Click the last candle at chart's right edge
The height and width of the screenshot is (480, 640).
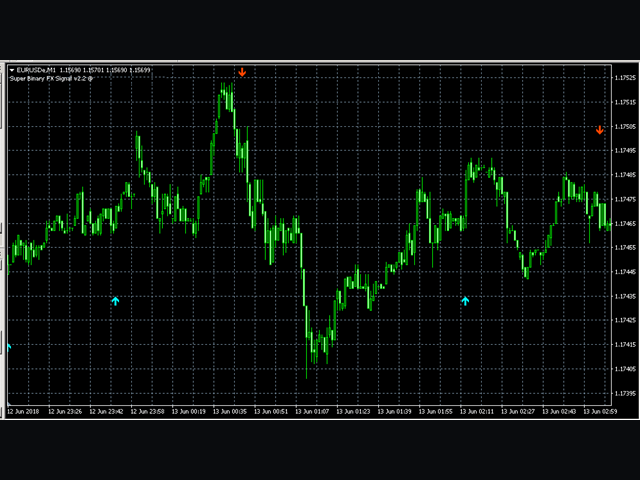(609, 225)
